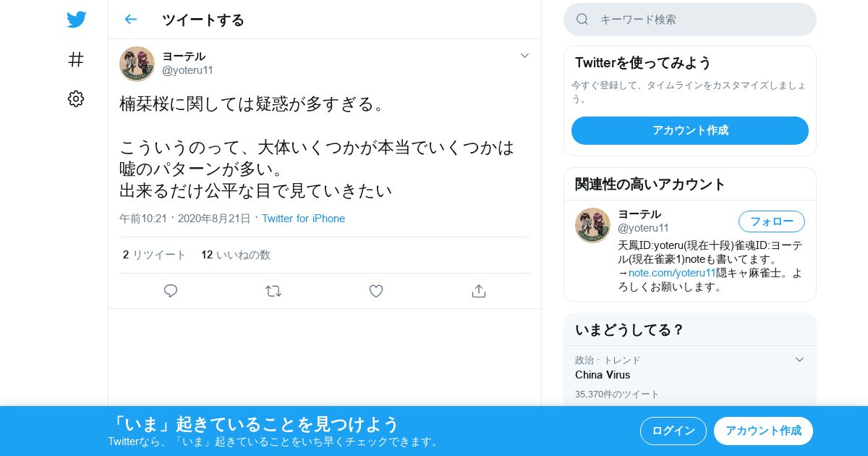868x456 pixels.
Task: Follow ヨーテル with the フォロー button
Action: click(772, 221)
